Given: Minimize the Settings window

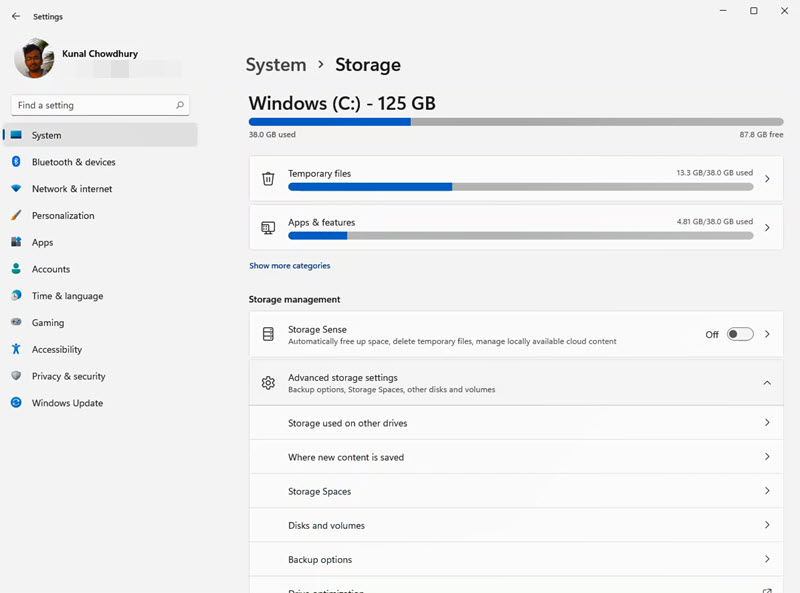Looking at the screenshot, I should (723, 11).
